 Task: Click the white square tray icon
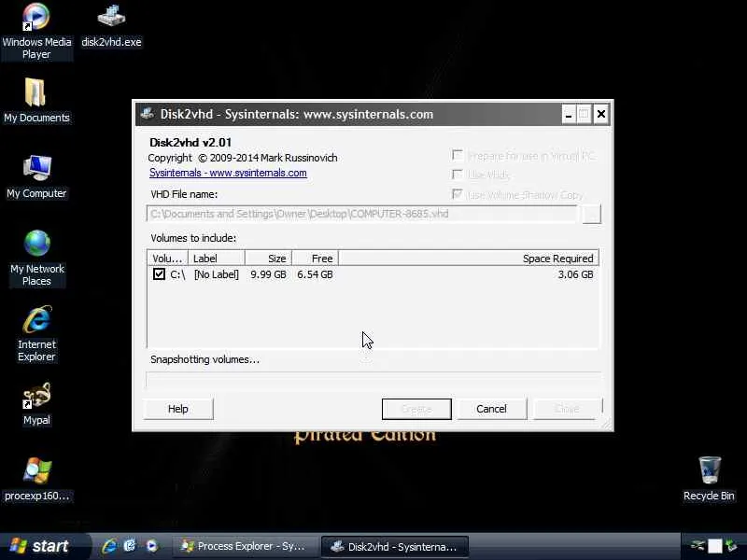click(x=714, y=546)
